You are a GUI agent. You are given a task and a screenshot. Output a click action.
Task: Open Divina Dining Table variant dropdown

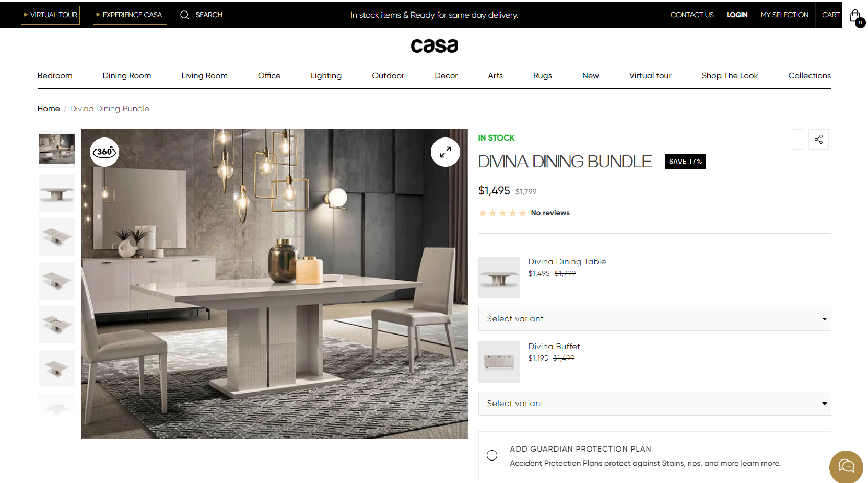pos(654,319)
